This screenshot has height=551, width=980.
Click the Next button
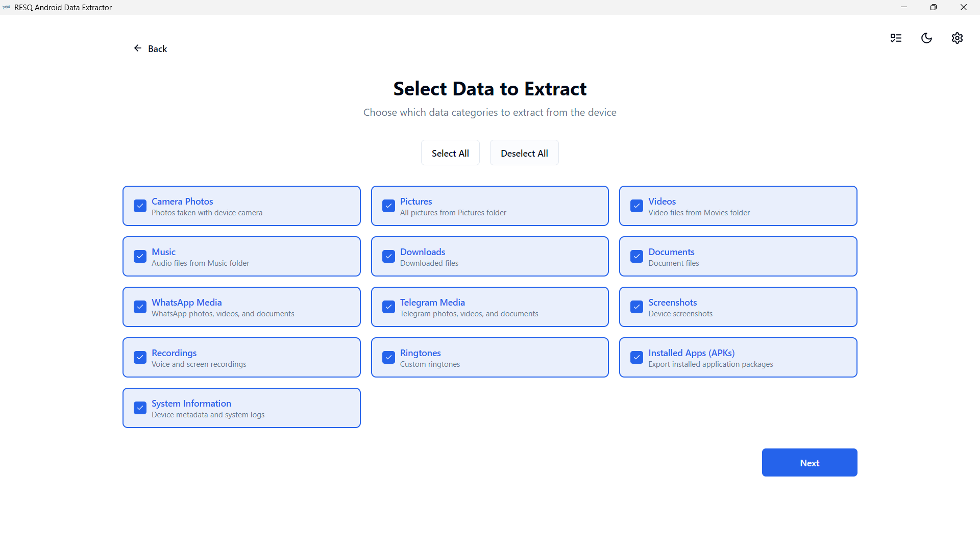click(809, 463)
